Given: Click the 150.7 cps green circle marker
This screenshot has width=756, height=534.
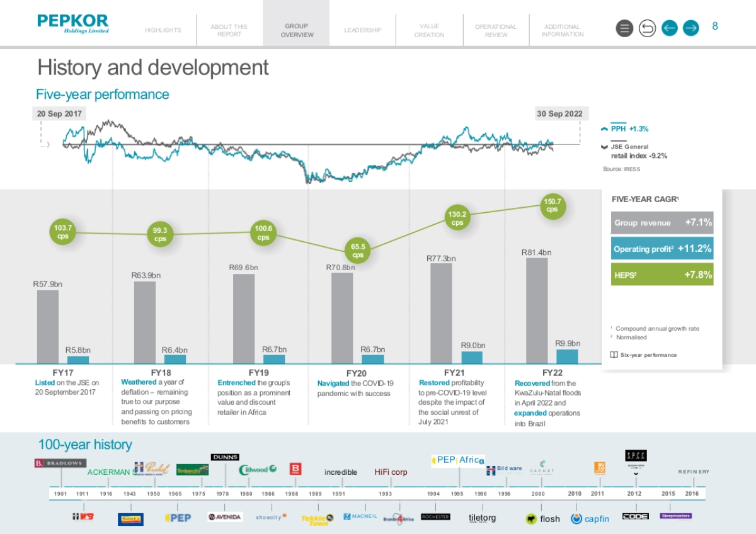Looking at the screenshot, I should pyautogui.click(x=552, y=205).
